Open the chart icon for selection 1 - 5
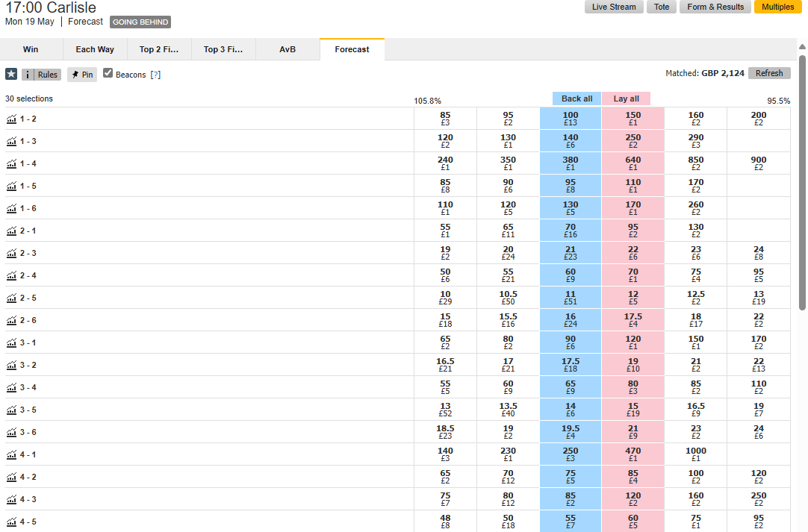This screenshot has width=808, height=532. point(11,186)
